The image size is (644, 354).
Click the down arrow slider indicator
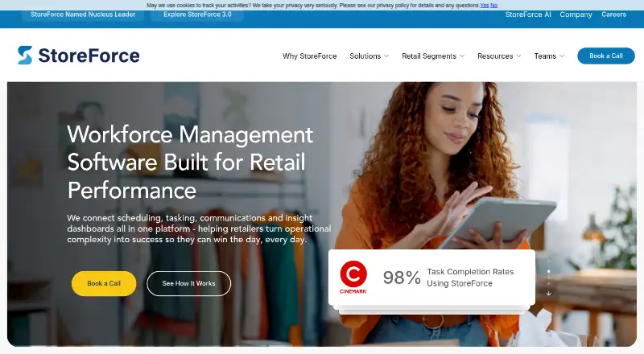548,293
